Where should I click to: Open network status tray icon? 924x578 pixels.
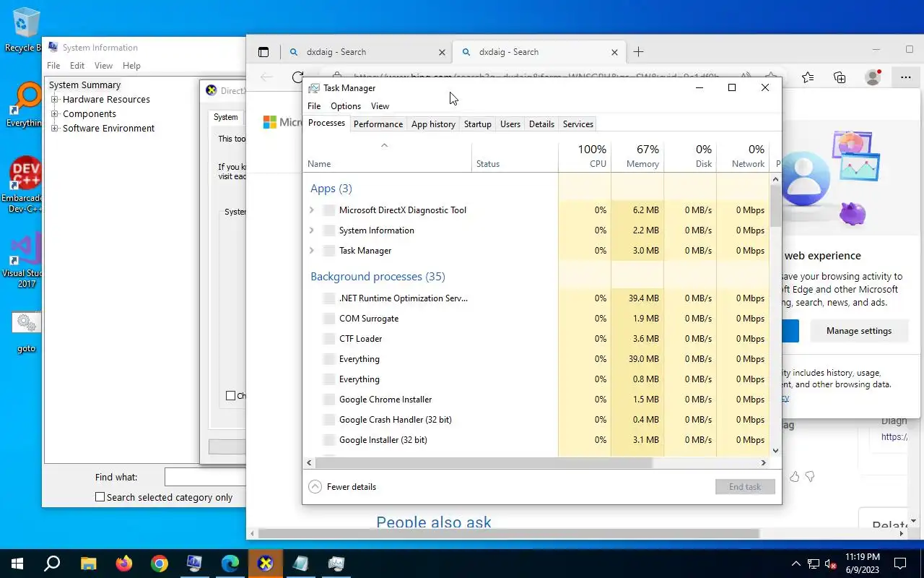(x=814, y=564)
